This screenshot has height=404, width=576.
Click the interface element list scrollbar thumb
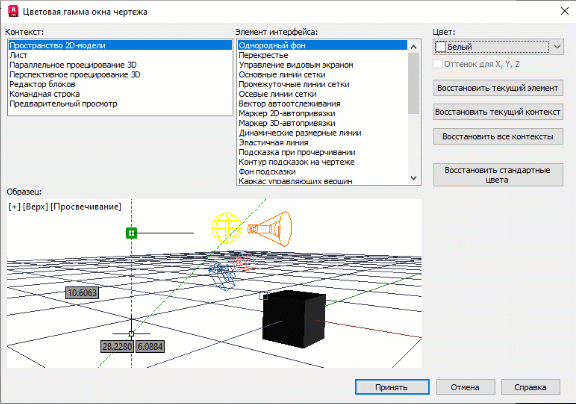(414, 83)
